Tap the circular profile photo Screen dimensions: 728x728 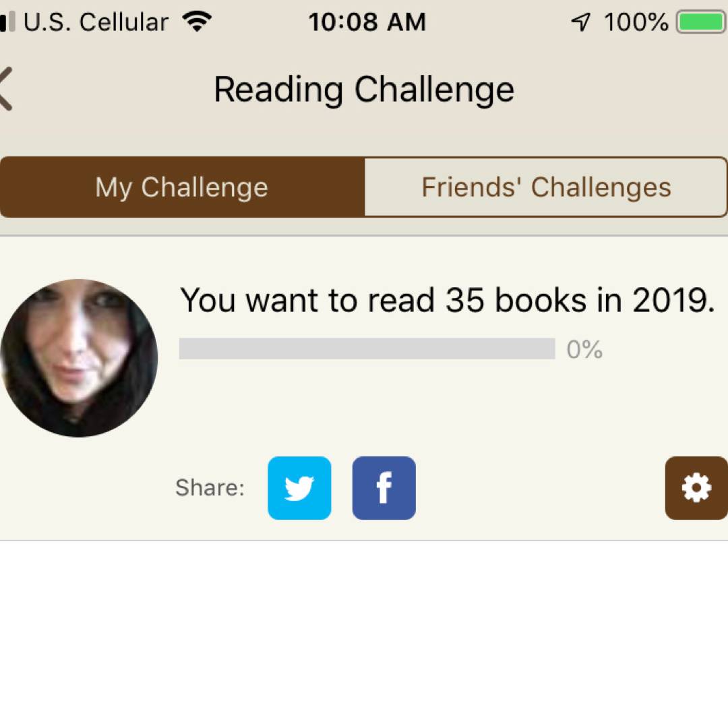pos(79,358)
